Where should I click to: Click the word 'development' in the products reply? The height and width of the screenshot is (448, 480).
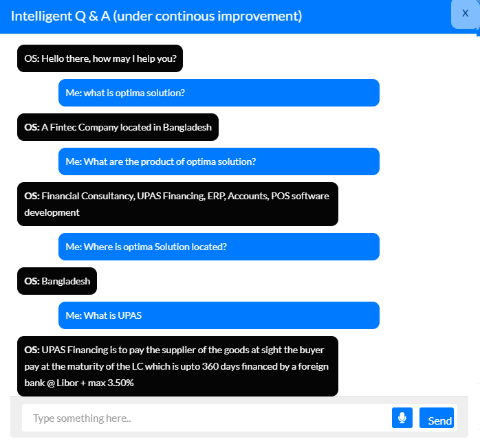click(52, 212)
